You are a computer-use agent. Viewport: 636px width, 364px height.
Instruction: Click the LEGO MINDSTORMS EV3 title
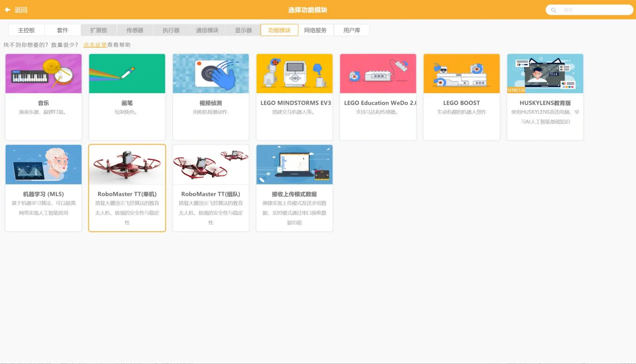point(295,103)
